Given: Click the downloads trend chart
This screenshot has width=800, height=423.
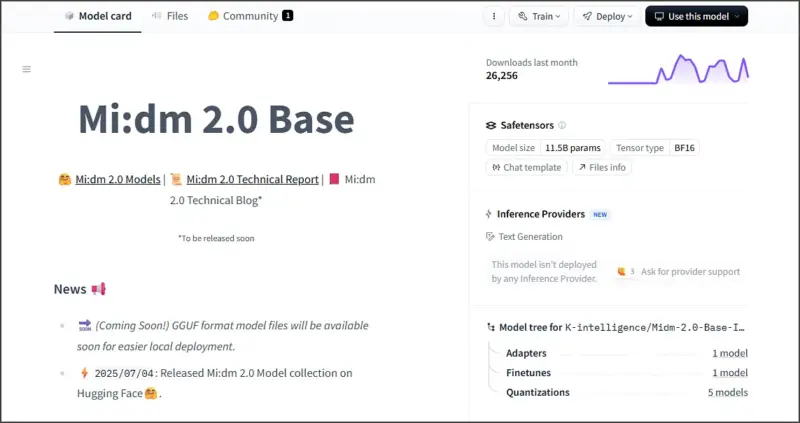Looking at the screenshot, I should [x=678, y=69].
